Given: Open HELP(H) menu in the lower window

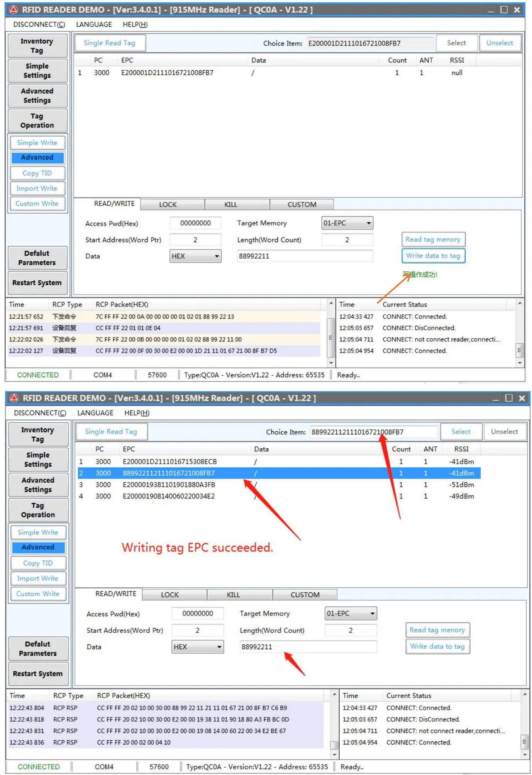Looking at the screenshot, I should coord(137,413).
